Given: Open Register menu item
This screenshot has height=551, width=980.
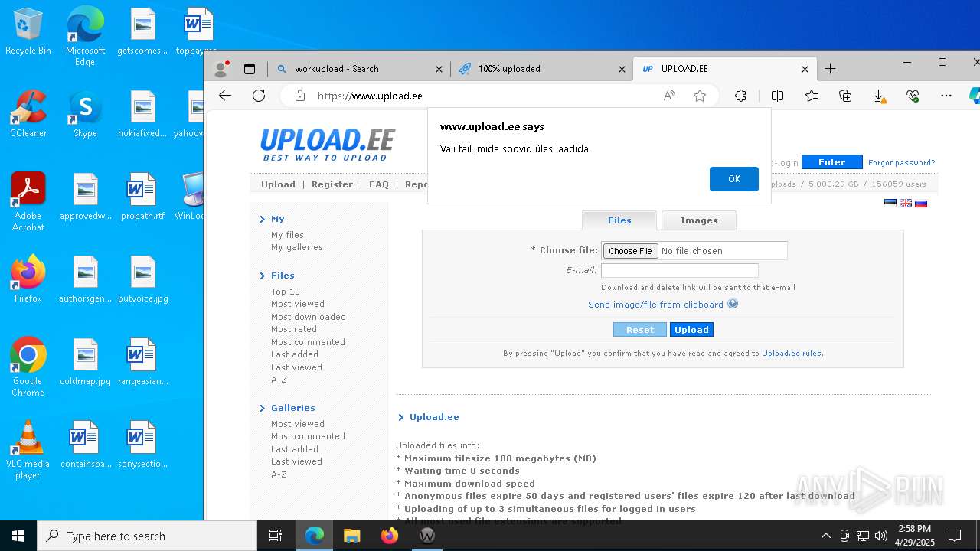Looking at the screenshot, I should 332,184.
